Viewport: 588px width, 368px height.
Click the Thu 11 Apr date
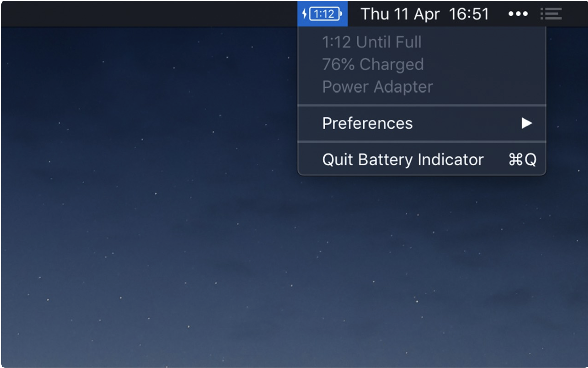tap(400, 14)
